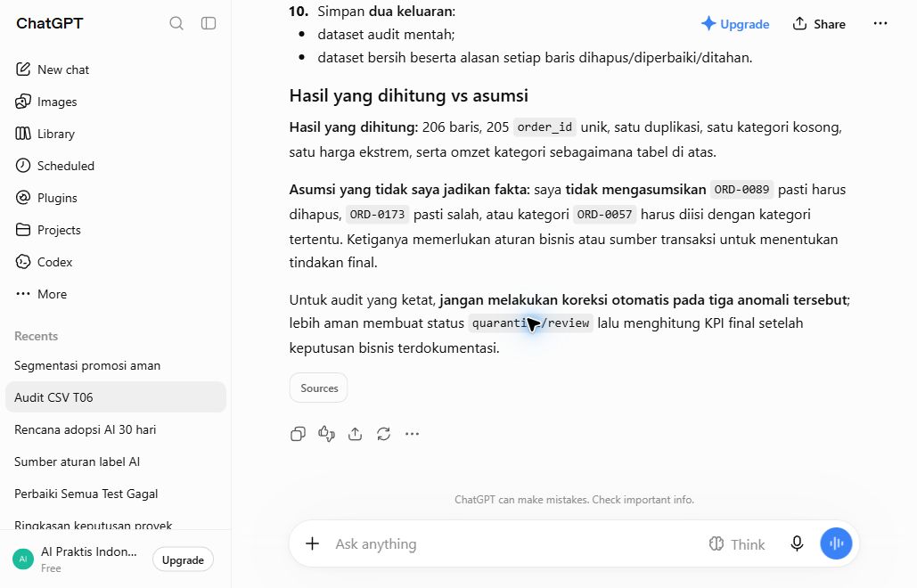Share the response via upload icon

tap(355, 434)
